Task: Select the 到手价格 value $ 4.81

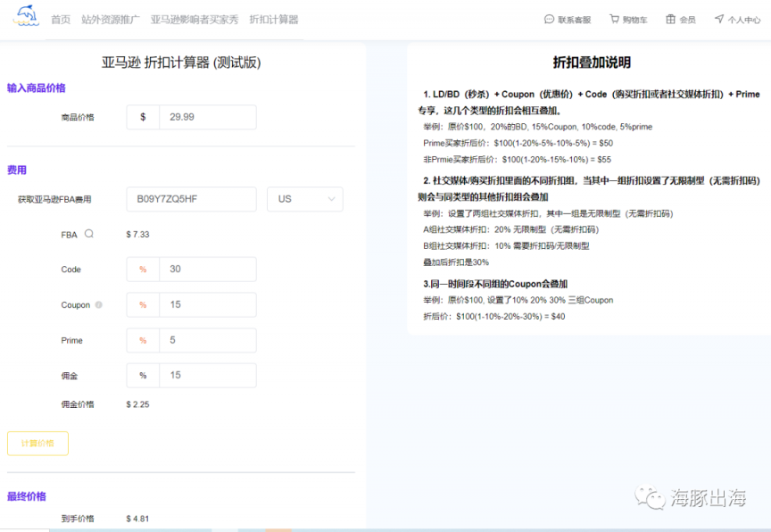Action: (137, 519)
